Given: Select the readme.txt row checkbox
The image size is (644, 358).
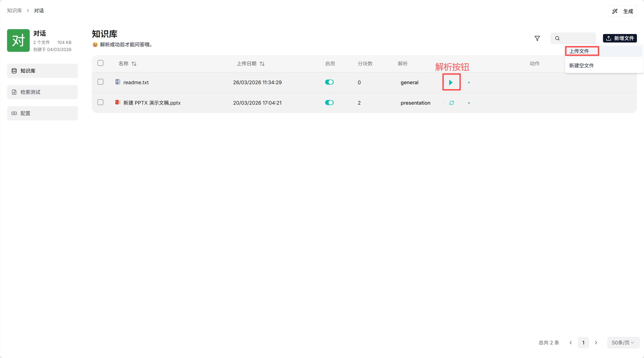Looking at the screenshot, I should 100,82.
